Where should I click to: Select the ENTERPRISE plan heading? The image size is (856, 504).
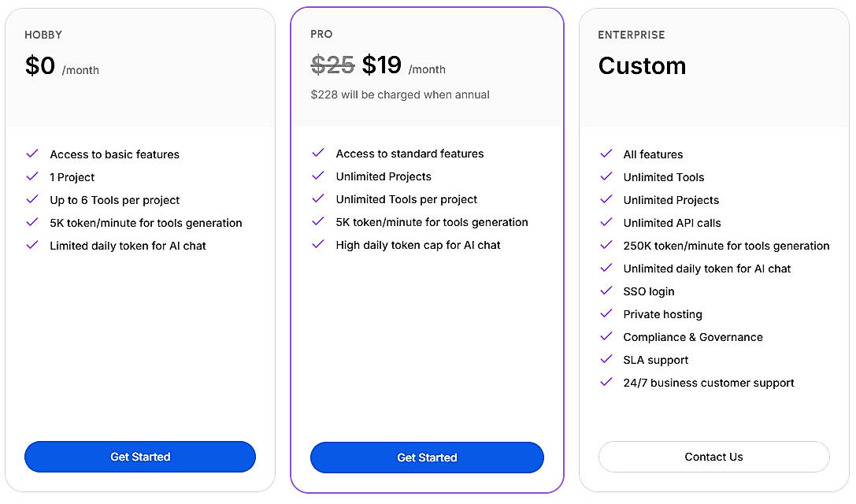pyautogui.click(x=632, y=35)
